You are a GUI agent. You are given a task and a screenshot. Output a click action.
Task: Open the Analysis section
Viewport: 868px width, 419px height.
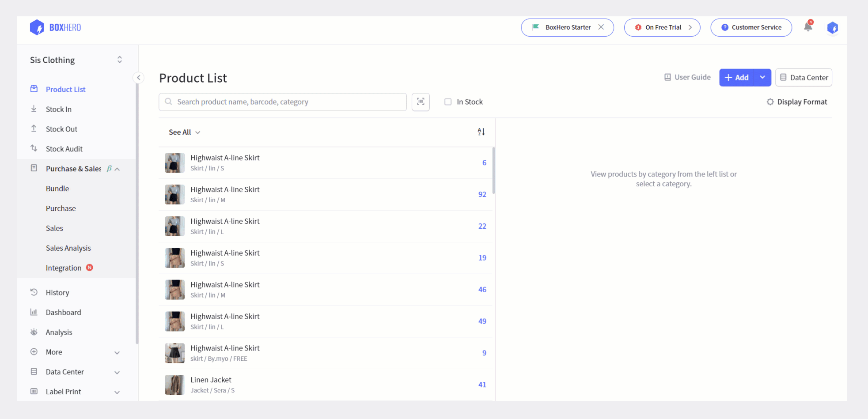point(59,332)
